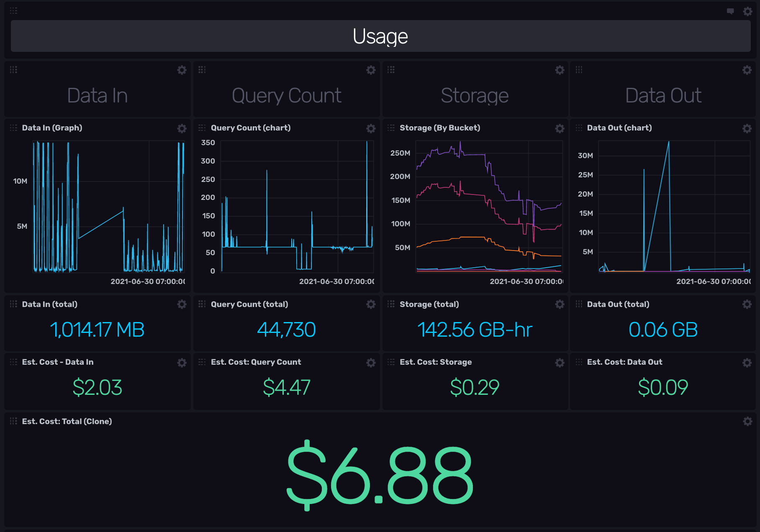Screen dimensions: 760x532
Task: Open gear menu for Storage (total)
Action: pyautogui.click(x=560, y=304)
